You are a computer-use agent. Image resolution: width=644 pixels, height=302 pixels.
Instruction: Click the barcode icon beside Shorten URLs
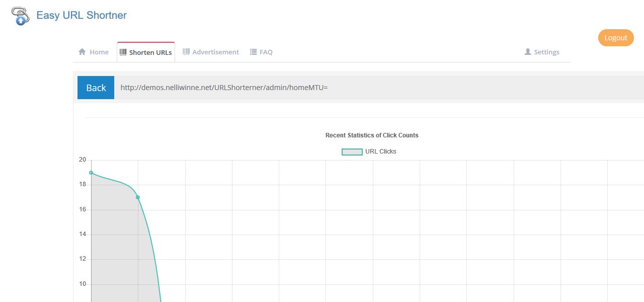coord(123,52)
